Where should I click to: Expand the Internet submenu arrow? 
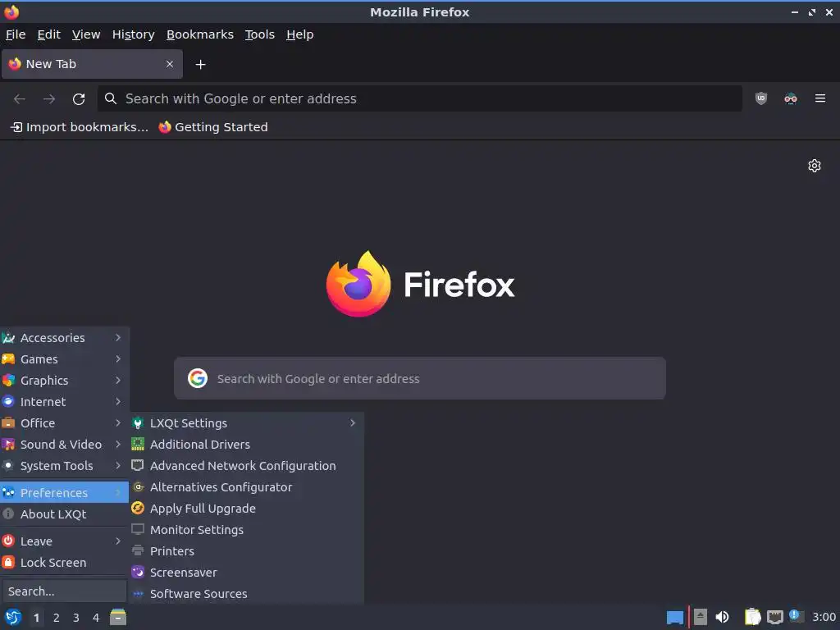[118, 402]
